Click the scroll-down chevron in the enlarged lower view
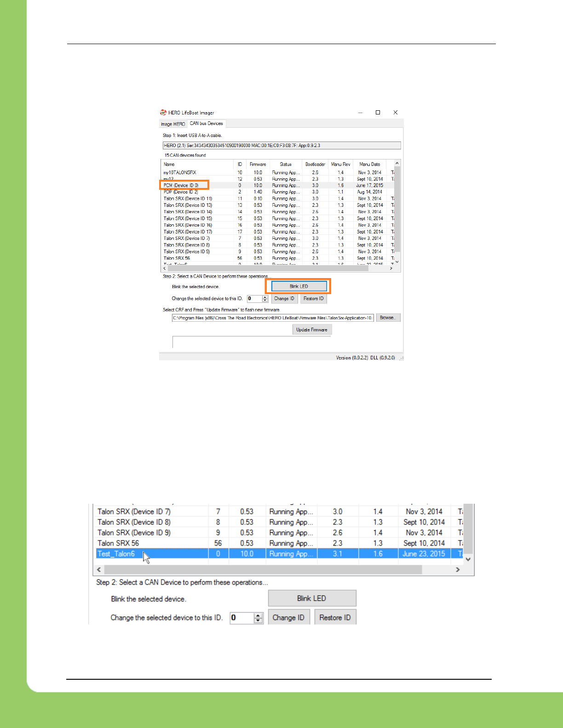Image resolution: width=563 pixels, height=728 pixels. (x=468, y=559)
